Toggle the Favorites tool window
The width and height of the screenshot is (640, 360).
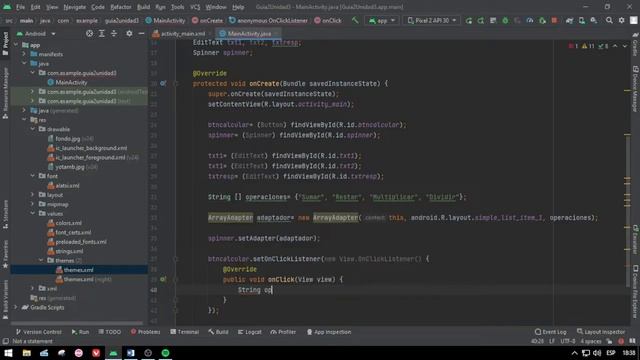click(x=5, y=254)
